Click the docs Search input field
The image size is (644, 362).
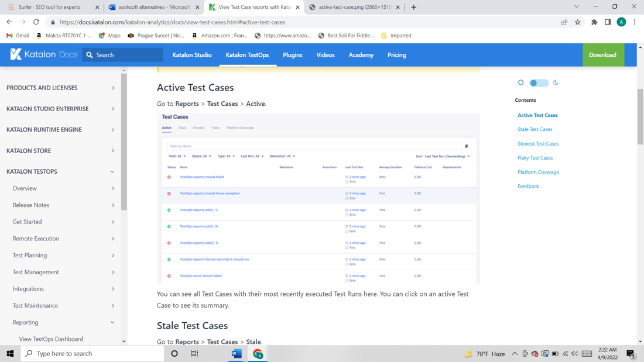(122, 55)
